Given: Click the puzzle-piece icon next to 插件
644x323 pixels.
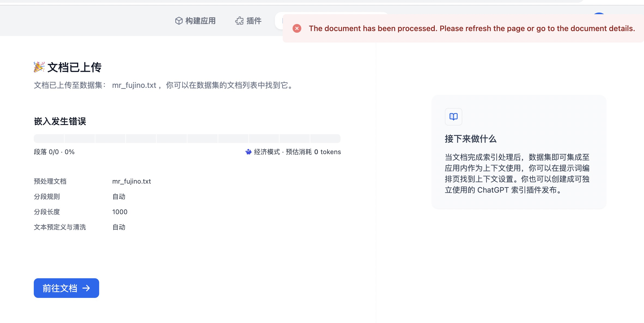Looking at the screenshot, I should click(239, 21).
